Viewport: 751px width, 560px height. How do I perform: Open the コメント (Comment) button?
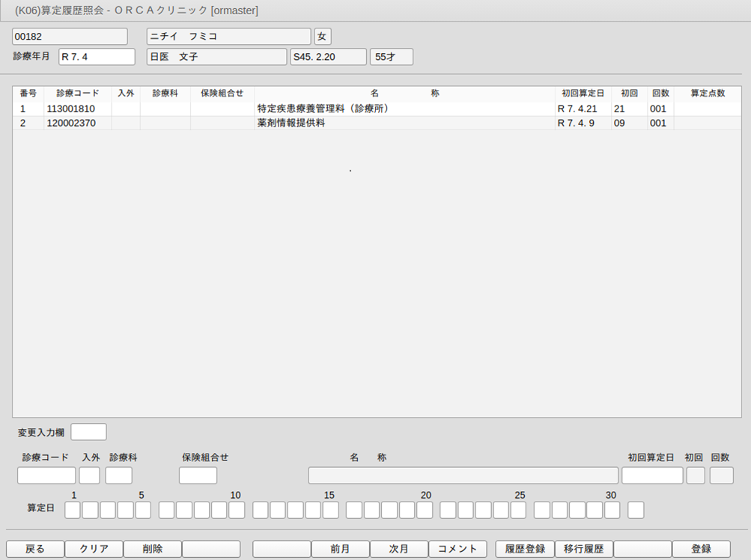click(457, 549)
